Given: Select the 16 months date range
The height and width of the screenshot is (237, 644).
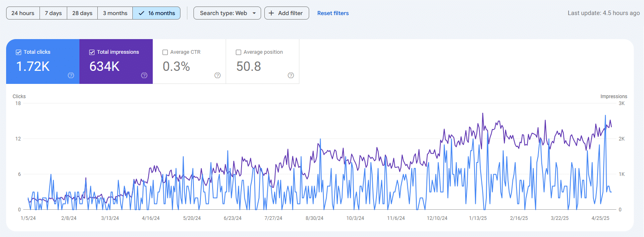Looking at the screenshot, I should click(156, 13).
